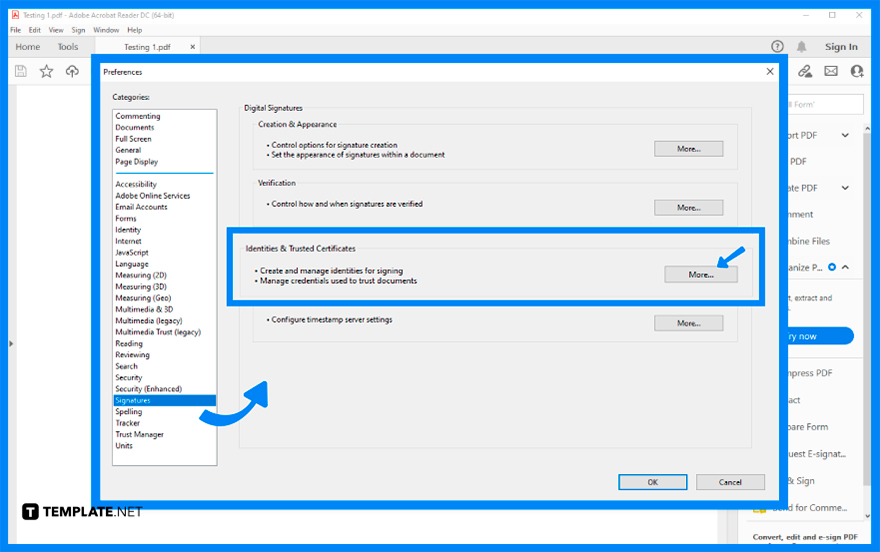Select Measuring (Geo) category
The width and height of the screenshot is (880, 552).
(x=143, y=298)
